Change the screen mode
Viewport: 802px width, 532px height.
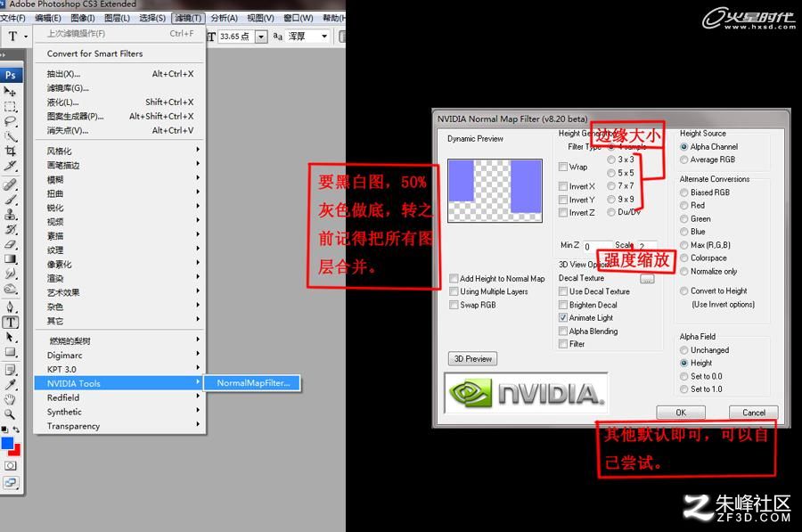coord(10,482)
